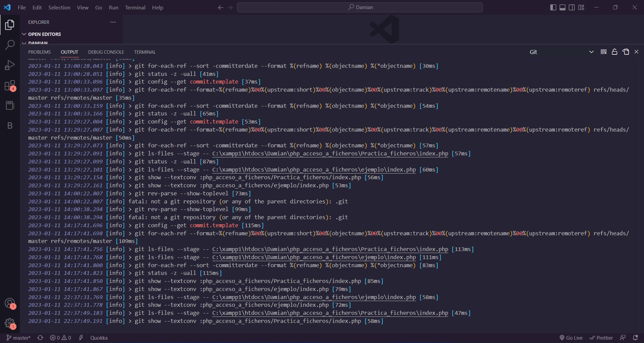Open the Run menu
The height and width of the screenshot is (343, 644).
coord(113,7)
